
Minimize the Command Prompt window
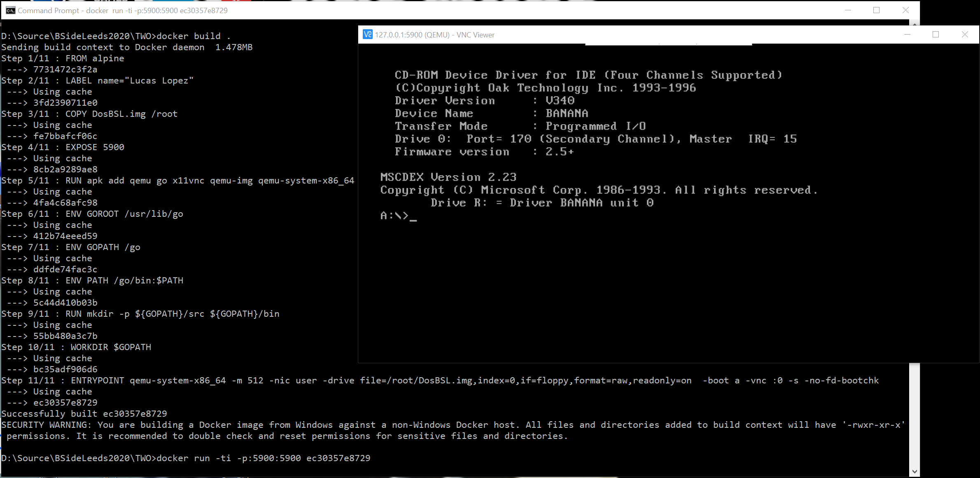tap(848, 10)
